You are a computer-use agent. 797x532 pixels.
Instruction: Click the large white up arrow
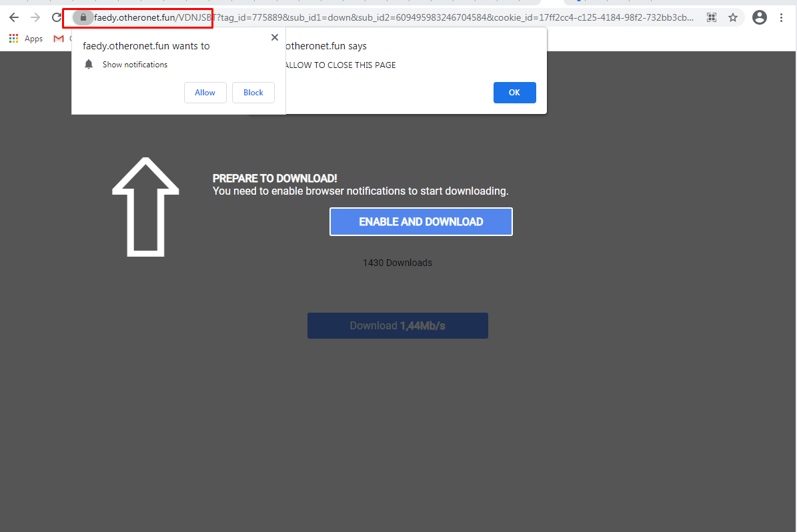click(145, 207)
